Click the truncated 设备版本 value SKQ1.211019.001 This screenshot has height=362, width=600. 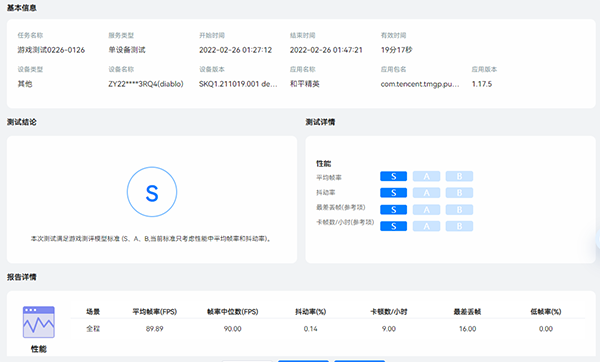238,84
